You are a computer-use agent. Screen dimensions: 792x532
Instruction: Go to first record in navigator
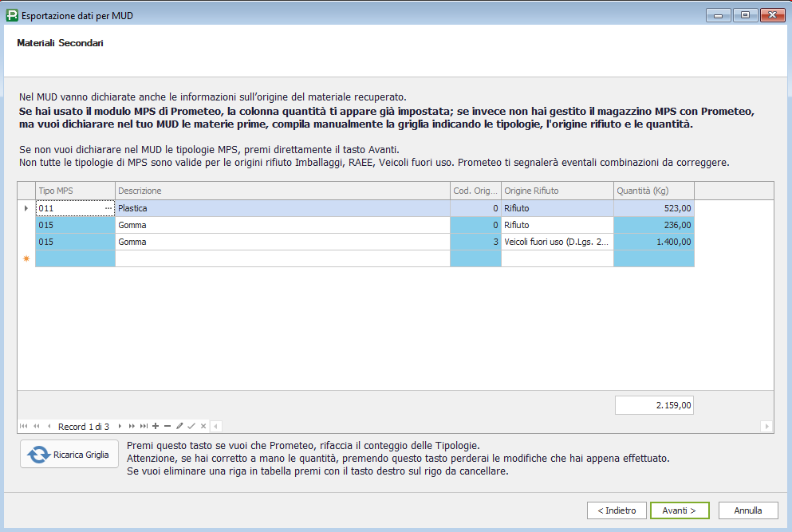(24, 427)
